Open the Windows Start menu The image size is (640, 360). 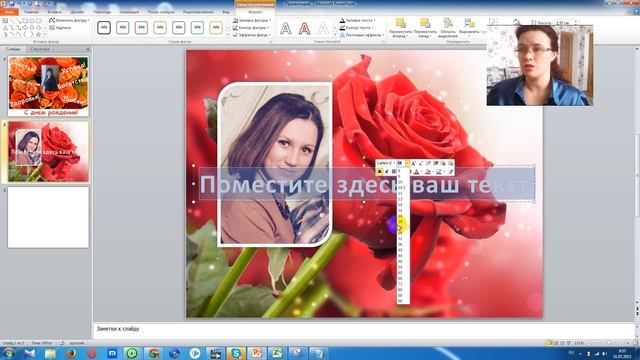8,353
